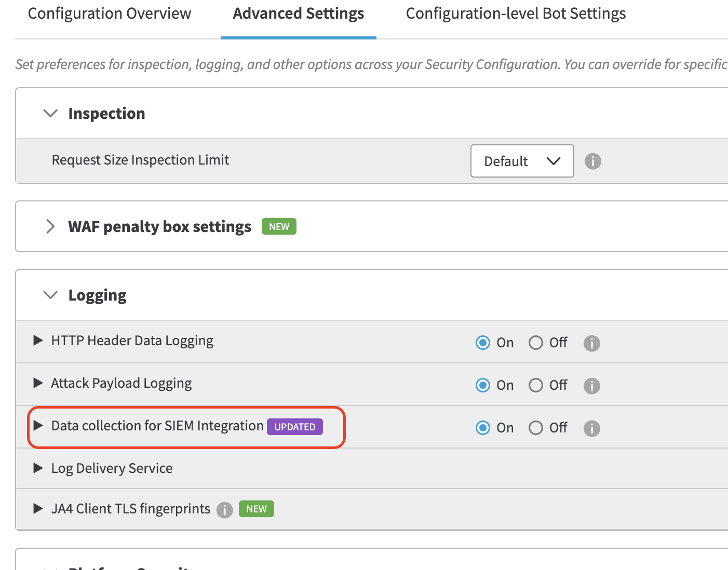The image size is (728, 570).
Task: Open Configuration-level Bot Settings tab
Action: 516,13
